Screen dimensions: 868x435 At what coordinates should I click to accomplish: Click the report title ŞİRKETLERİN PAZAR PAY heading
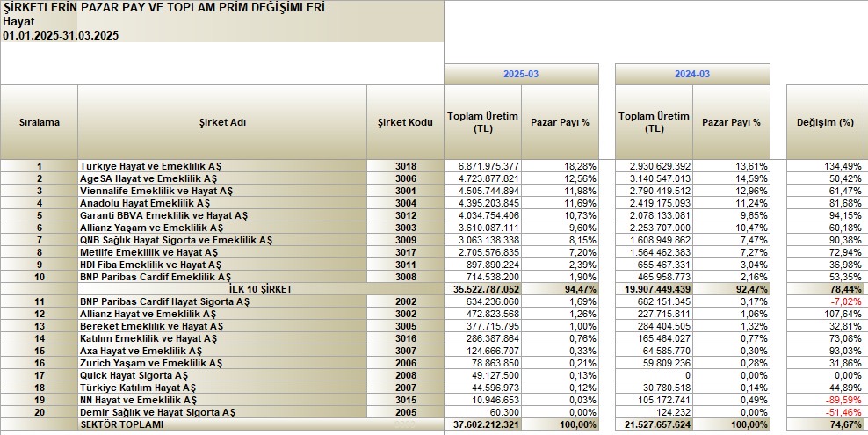pos(164,7)
